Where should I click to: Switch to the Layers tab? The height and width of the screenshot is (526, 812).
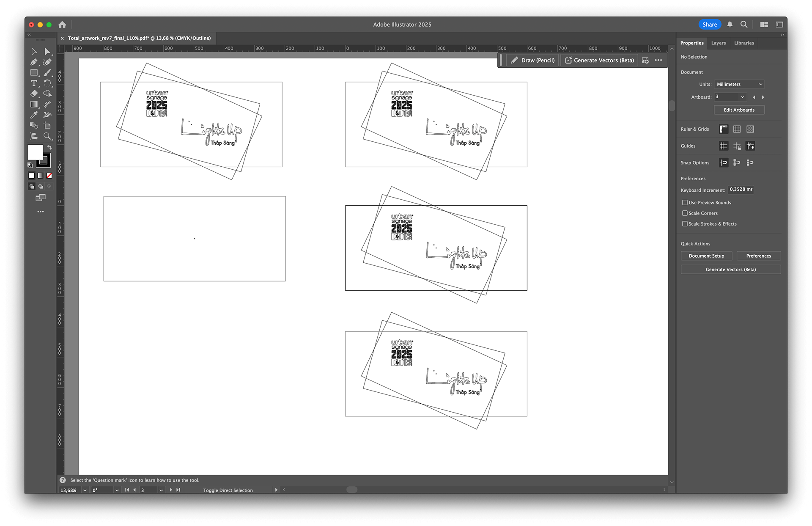[x=718, y=43]
